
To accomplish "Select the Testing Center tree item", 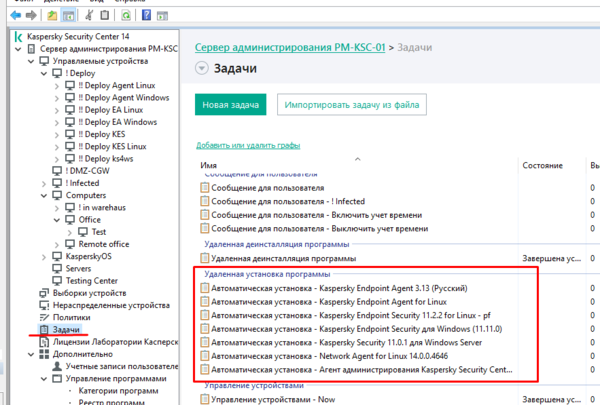I will coord(91,281).
